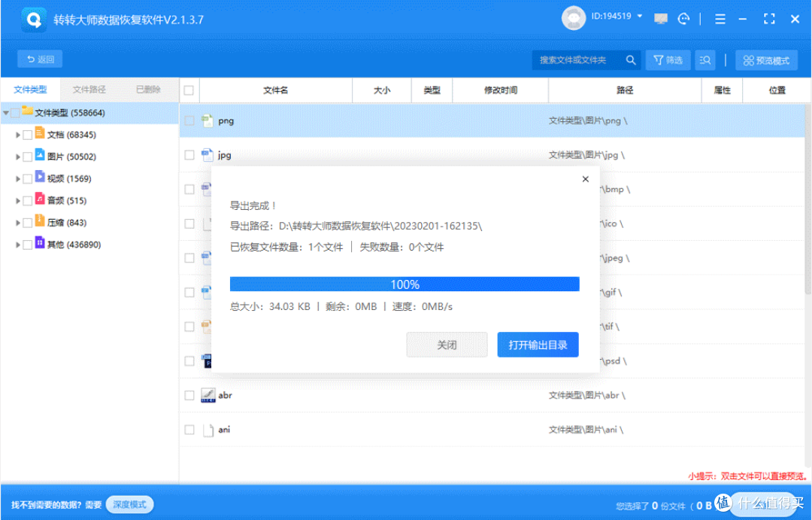Click the 音频 pink music icon

click(x=40, y=199)
